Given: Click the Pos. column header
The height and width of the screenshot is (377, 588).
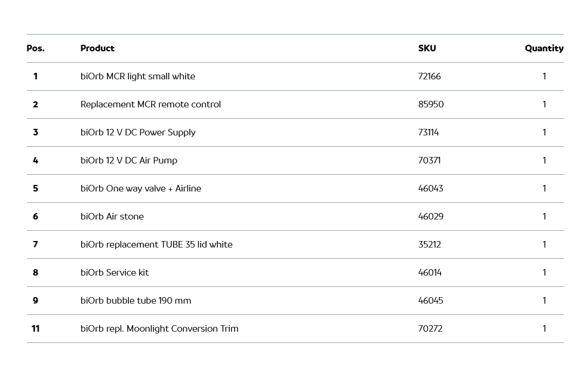Looking at the screenshot, I should click(x=36, y=48).
